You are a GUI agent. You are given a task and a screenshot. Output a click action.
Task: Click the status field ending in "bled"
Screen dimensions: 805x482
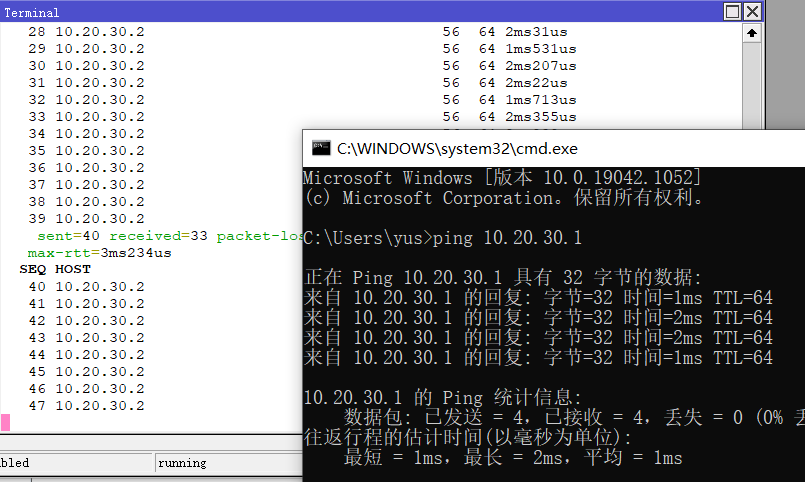pyautogui.click(x=15, y=463)
